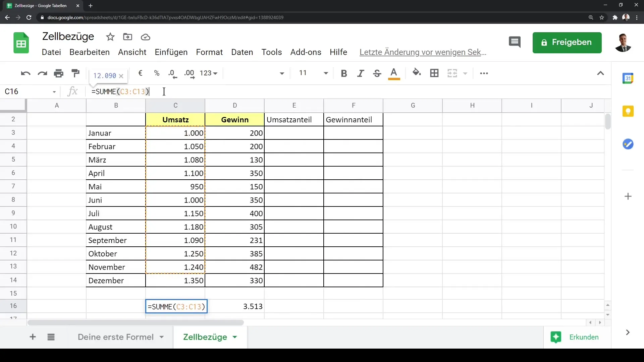The height and width of the screenshot is (362, 644).
Task: Reload the browser page
Action: click(x=29, y=17)
